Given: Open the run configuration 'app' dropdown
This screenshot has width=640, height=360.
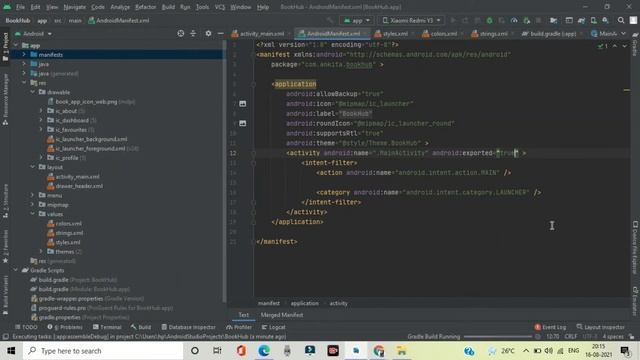Looking at the screenshot, I should [357, 20].
